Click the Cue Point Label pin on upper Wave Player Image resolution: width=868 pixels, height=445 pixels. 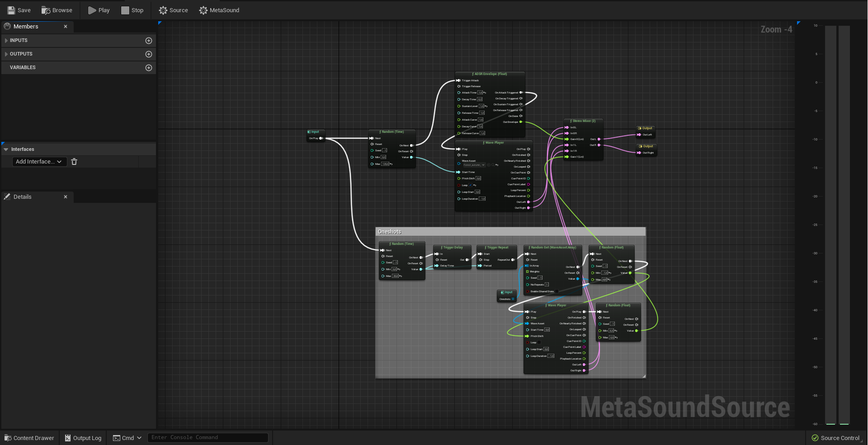click(528, 184)
